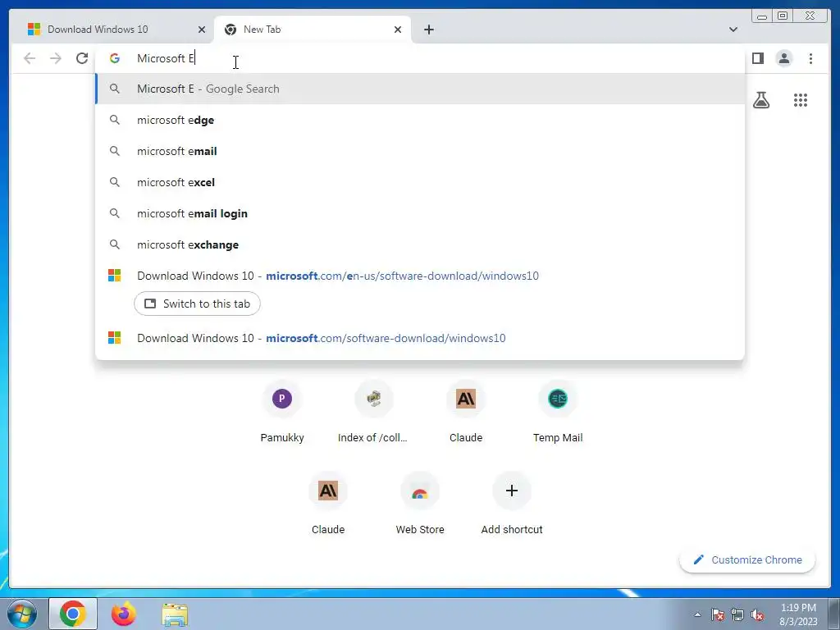Screen dimensions: 840x630
Task: Click the 'Switch to this tab' button
Action: pos(197,304)
